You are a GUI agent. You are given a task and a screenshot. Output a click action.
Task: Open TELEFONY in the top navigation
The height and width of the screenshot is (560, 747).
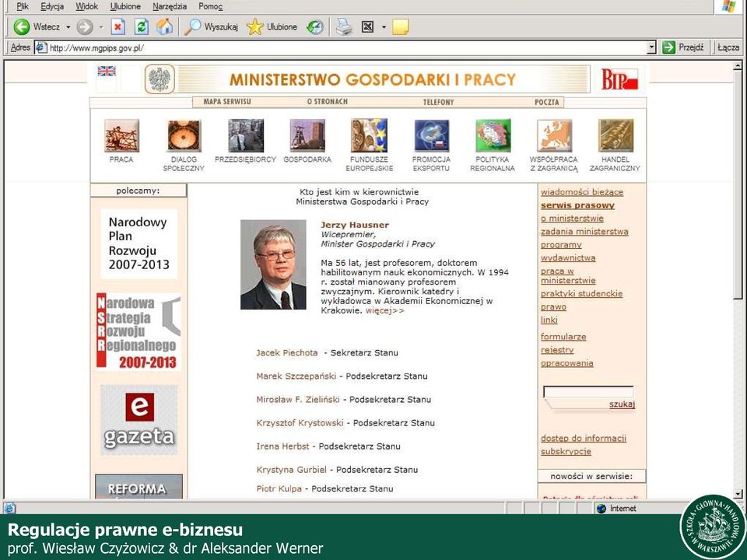tap(438, 102)
